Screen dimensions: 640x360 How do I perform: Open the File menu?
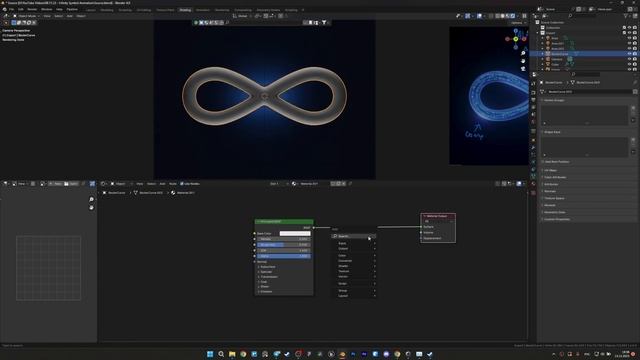pyautogui.click(x=11, y=9)
